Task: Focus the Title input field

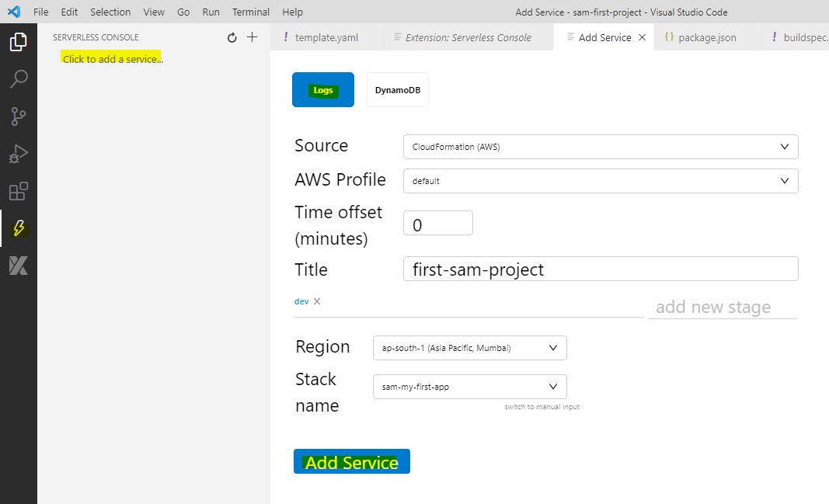Action: tap(600, 269)
